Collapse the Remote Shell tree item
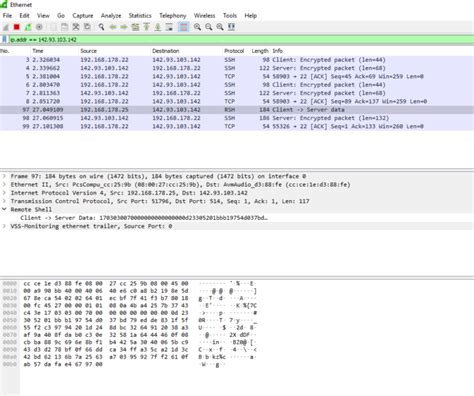 (x=4, y=210)
